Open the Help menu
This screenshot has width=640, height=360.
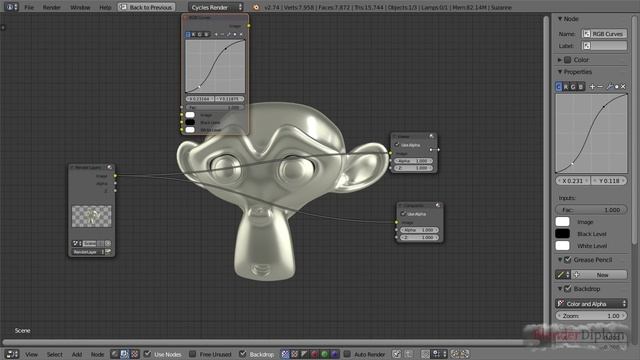[x=105, y=7]
